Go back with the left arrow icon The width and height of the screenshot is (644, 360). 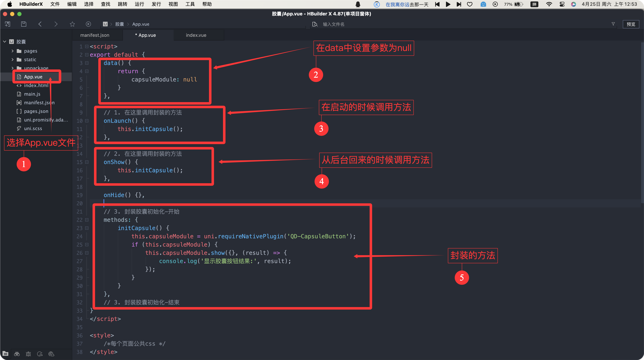40,24
